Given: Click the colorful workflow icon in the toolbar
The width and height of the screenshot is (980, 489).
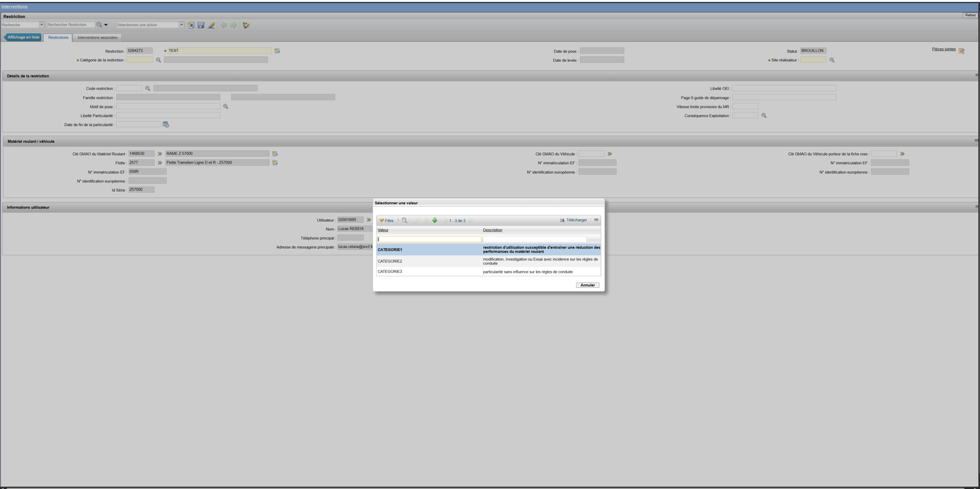Looking at the screenshot, I should (x=246, y=25).
